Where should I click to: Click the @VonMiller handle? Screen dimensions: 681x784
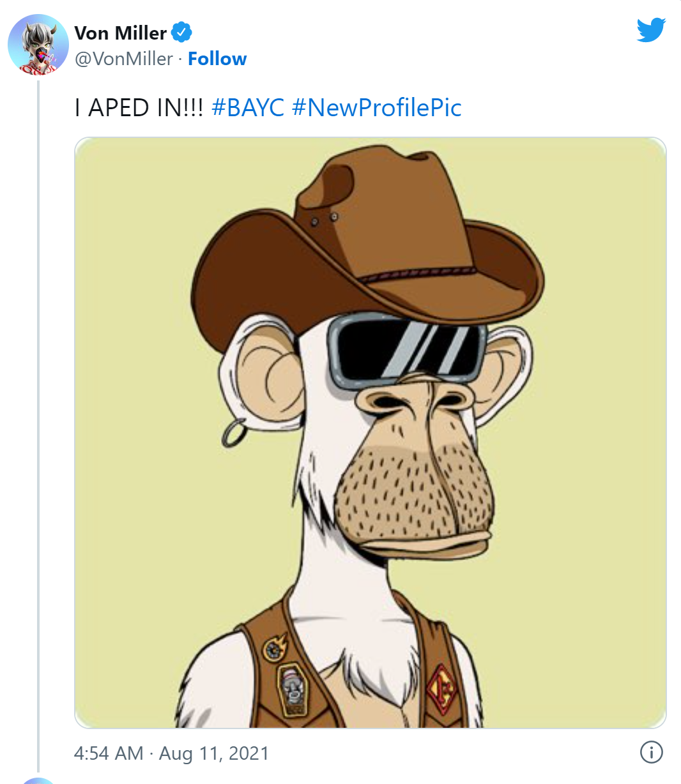124,59
